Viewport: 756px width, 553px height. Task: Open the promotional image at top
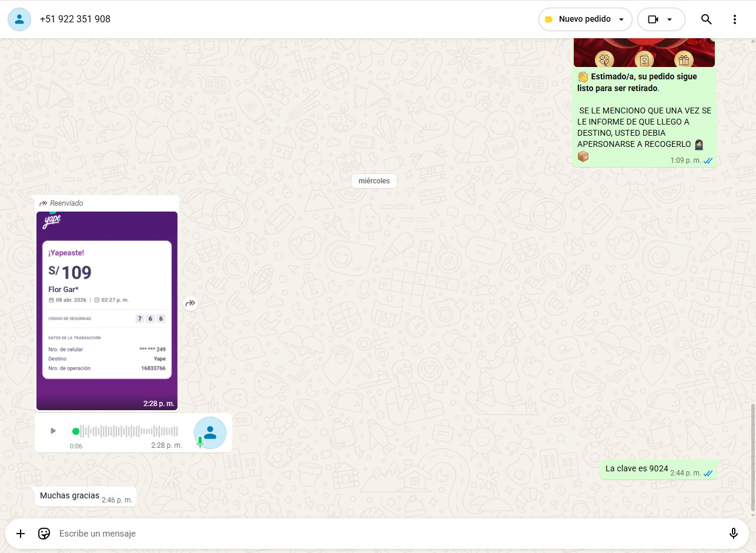click(x=644, y=53)
